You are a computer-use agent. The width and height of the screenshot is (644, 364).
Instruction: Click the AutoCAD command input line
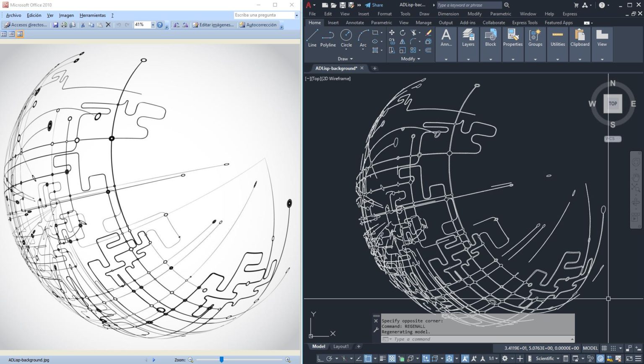click(461, 339)
